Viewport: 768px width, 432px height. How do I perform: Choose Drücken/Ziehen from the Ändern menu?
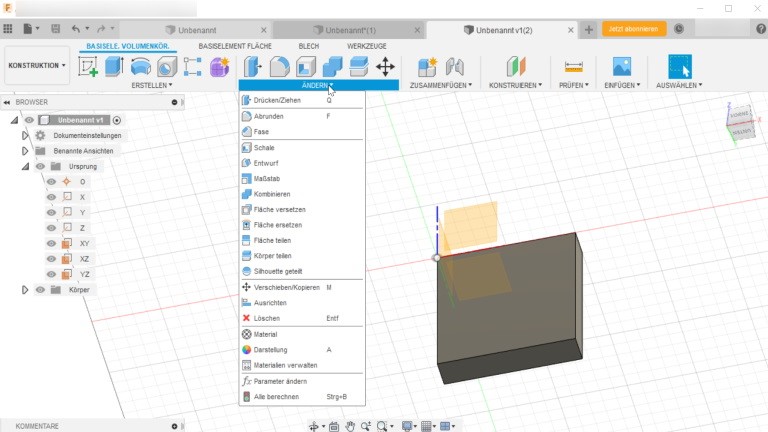tap(277, 100)
